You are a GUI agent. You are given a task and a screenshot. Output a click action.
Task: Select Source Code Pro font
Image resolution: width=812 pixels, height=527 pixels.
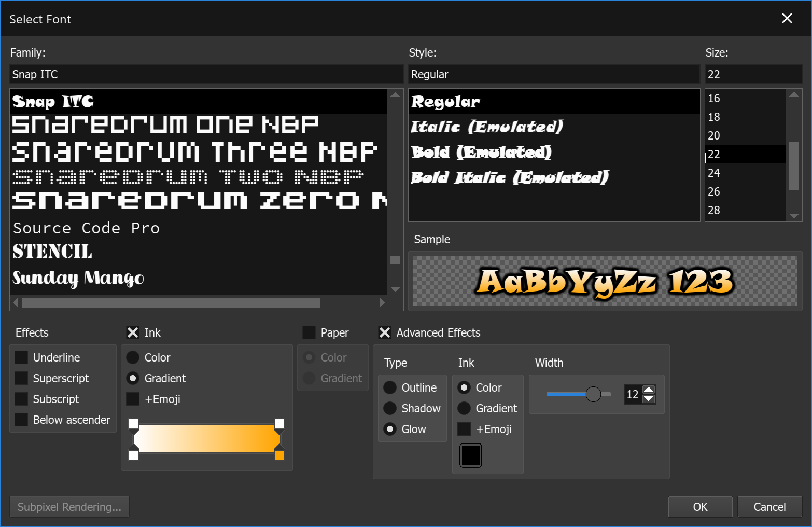(x=199, y=228)
